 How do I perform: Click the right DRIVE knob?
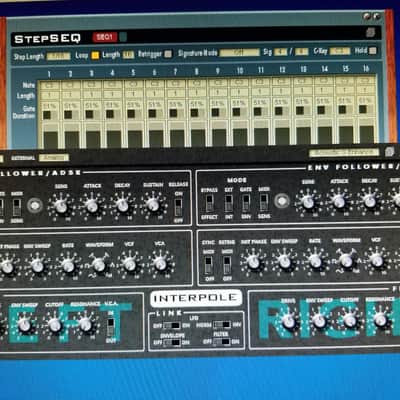click(288, 321)
